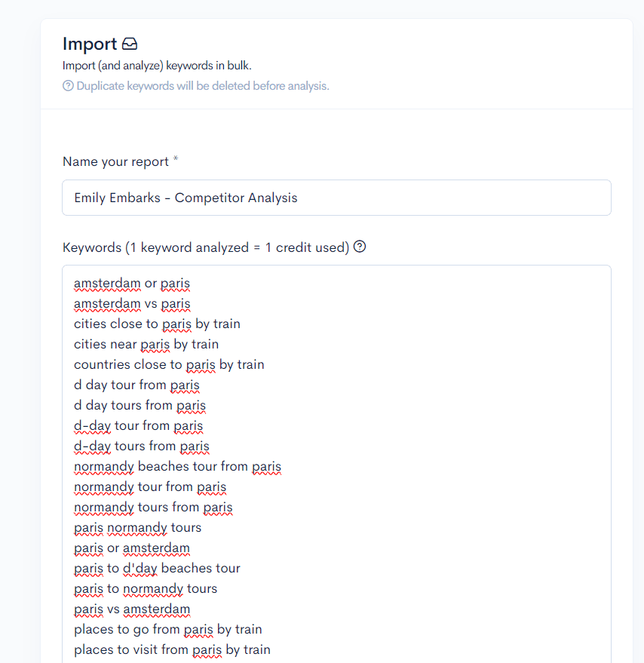Click the 'amsterdam vs paris' keyword line

[x=132, y=304]
